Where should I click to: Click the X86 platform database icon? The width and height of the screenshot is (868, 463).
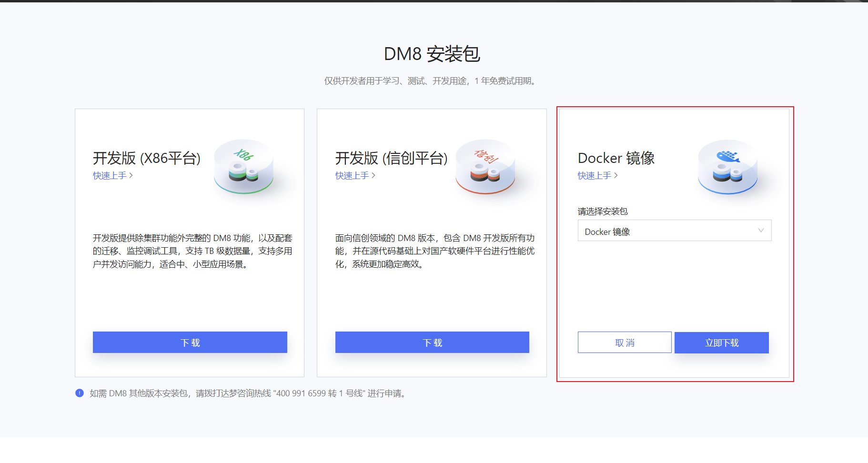pos(243,167)
